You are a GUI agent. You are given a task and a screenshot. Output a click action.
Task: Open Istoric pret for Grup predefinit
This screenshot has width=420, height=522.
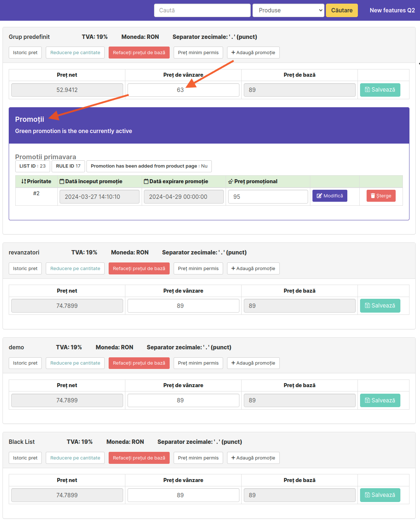pos(25,53)
